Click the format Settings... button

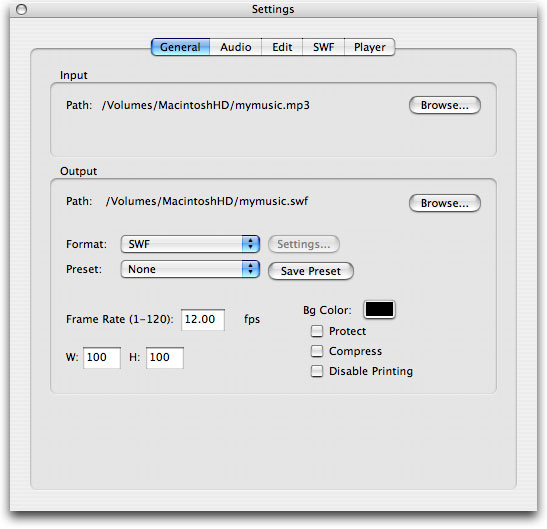pyautogui.click(x=304, y=244)
